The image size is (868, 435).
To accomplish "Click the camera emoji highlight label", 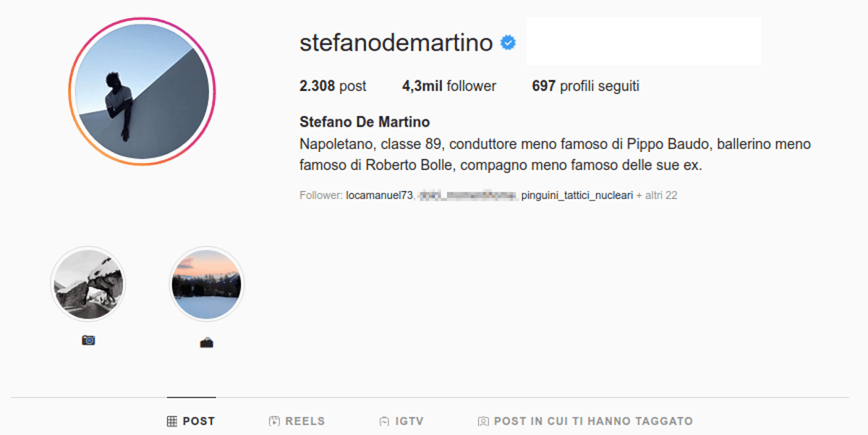I will point(88,340).
